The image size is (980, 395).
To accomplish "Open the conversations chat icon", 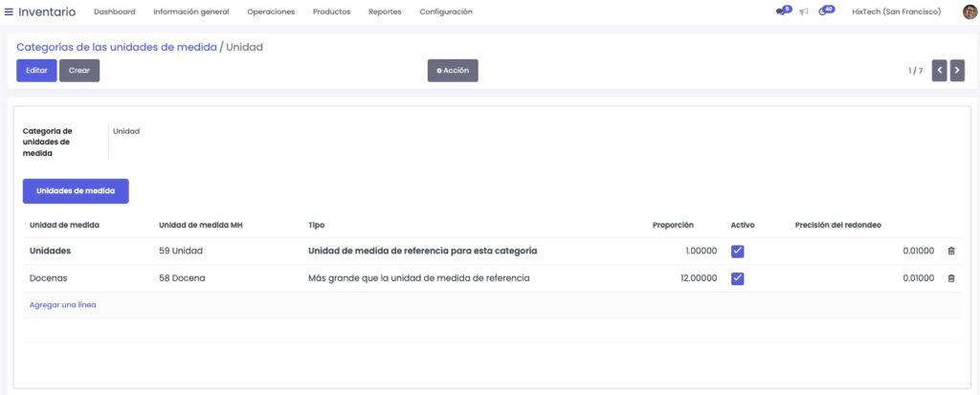I will point(783,11).
